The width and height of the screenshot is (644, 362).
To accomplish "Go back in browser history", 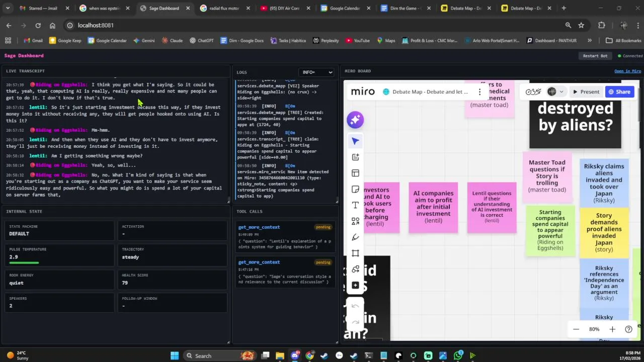I will pyautogui.click(x=9, y=25).
